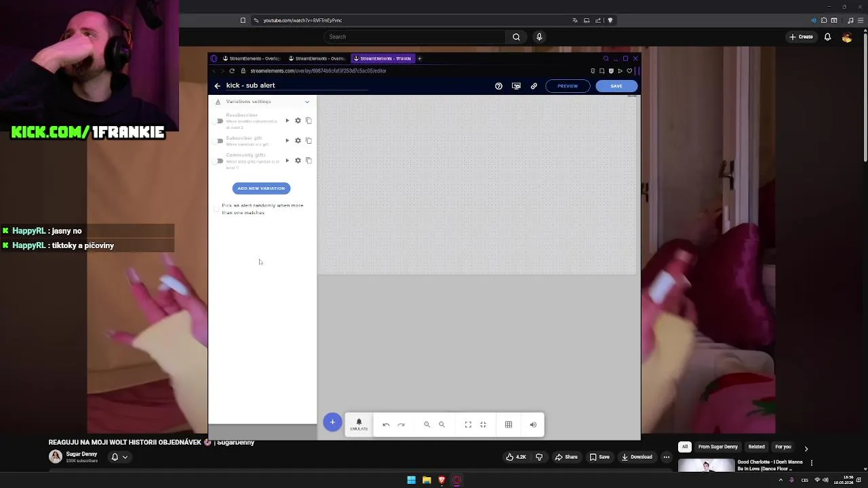Screen dimensions: 868x488
Task: Click Share under the video
Action: [566, 457]
